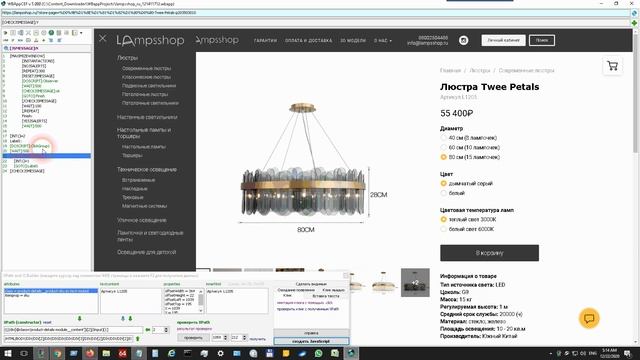
Task: Open Internet Explorer from the taskbar
Action: pos(171,353)
